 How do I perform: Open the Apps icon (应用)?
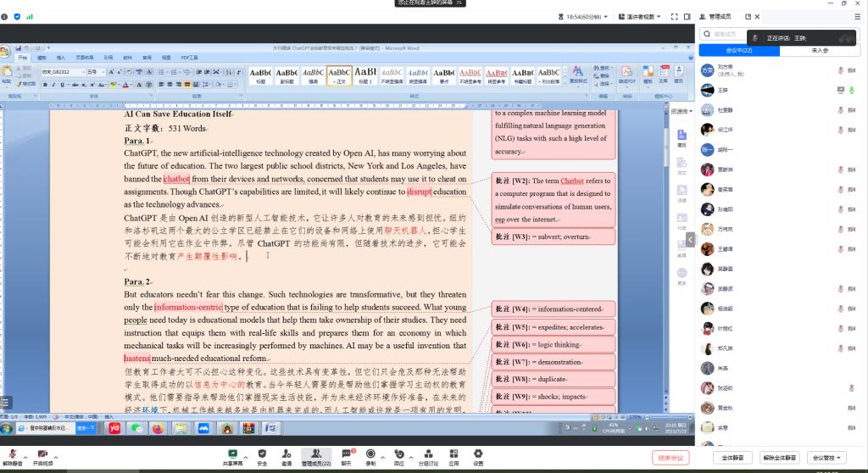[x=454, y=454]
